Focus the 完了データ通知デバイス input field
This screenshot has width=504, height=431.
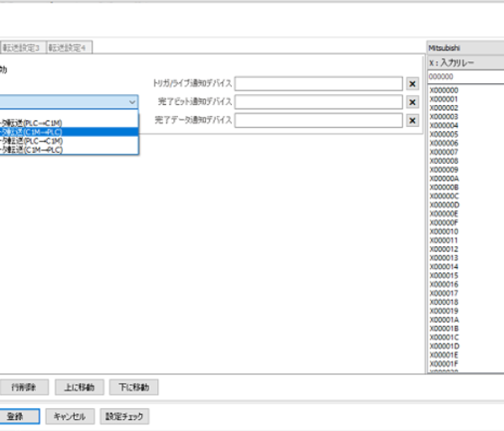pos(319,120)
